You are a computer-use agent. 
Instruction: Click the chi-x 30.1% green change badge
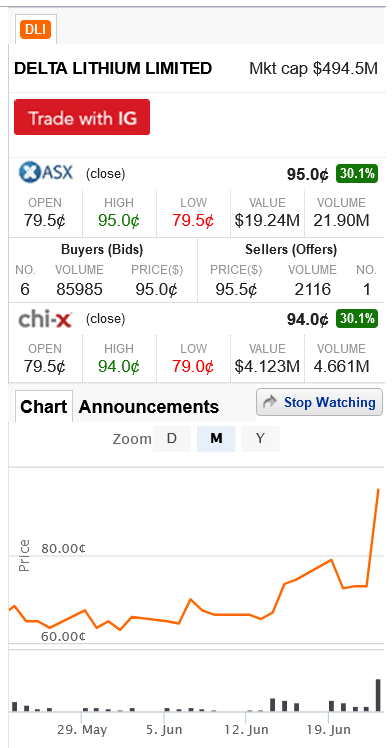(357, 318)
